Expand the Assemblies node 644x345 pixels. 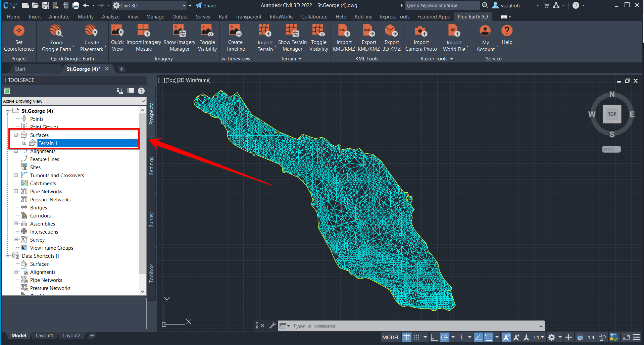point(16,224)
